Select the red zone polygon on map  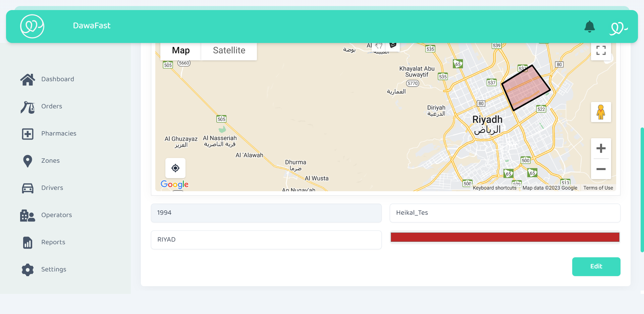click(x=525, y=88)
